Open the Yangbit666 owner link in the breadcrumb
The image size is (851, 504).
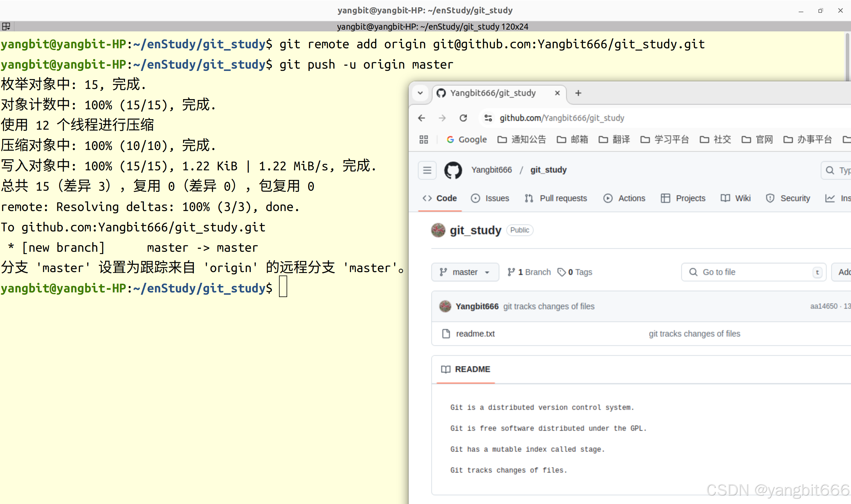pos(491,170)
